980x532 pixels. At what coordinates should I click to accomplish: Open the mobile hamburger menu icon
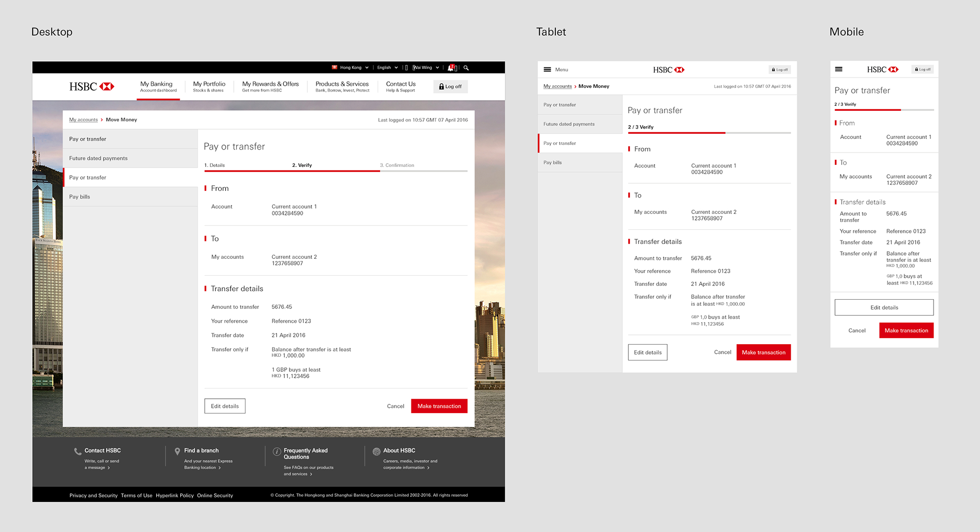click(839, 69)
